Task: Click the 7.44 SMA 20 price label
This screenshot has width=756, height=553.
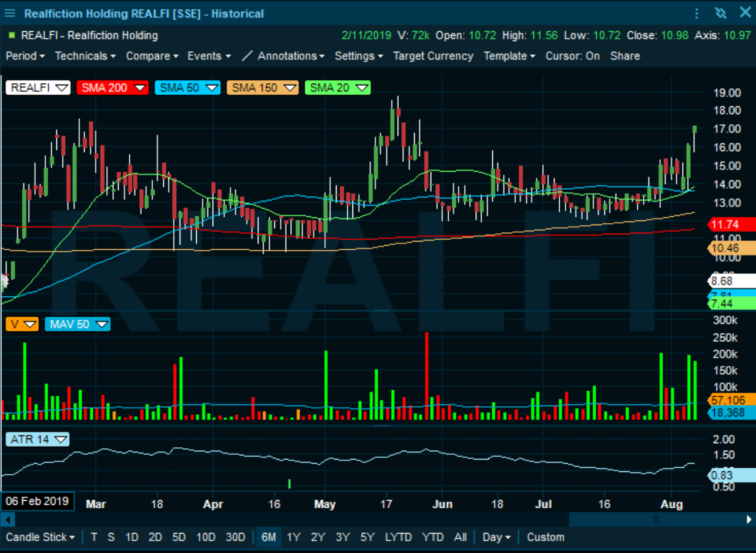Action: [x=731, y=303]
